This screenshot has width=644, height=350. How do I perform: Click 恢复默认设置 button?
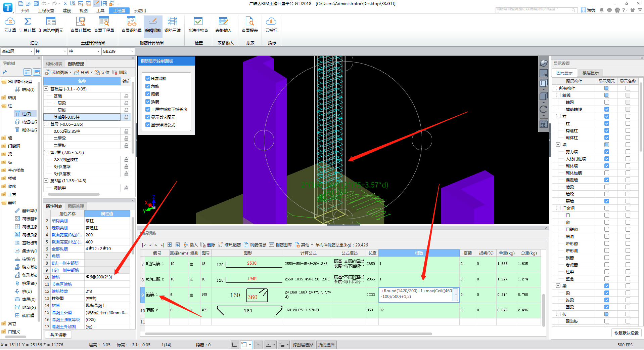pyautogui.click(x=627, y=333)
